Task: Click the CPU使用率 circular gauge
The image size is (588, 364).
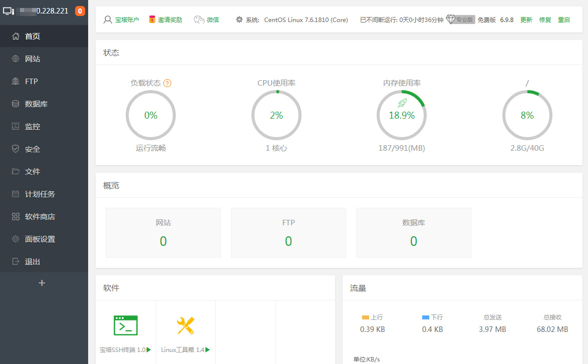Action: click(276, 115)
